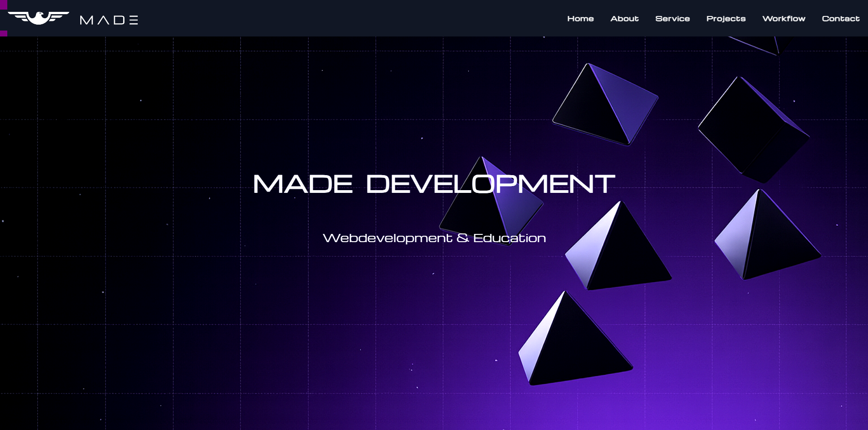Screen dimensions: 868x430
Task: Open the About section
Action: tap(624, 19)
